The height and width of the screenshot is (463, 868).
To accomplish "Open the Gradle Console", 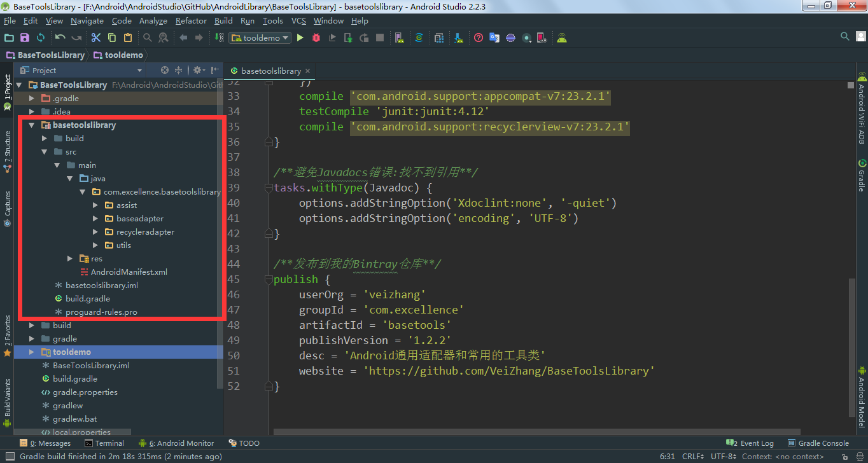I will (x=818, y=443).
